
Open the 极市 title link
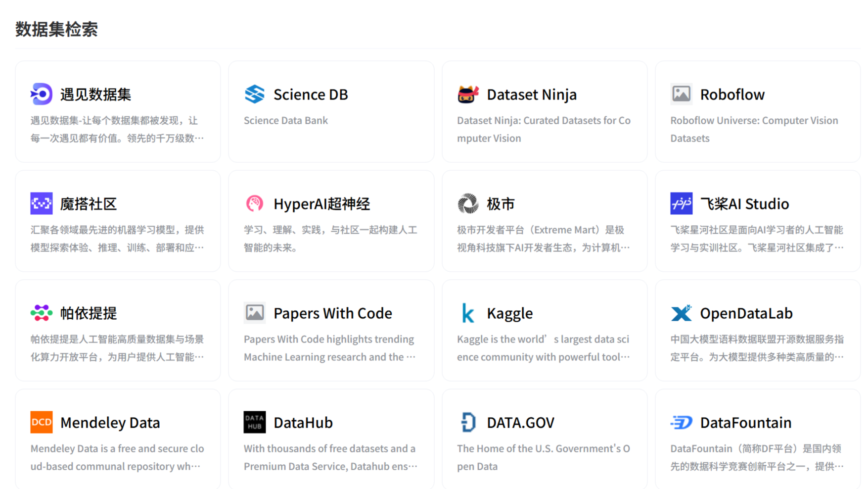click(x=501, y=204)
